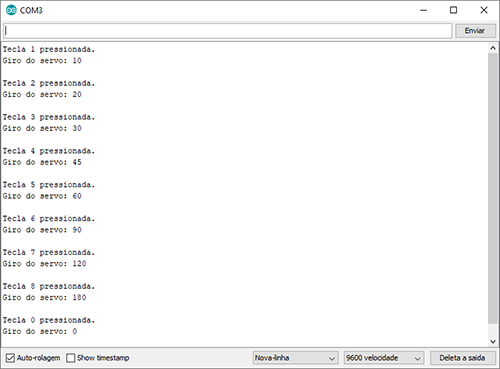Minimize the COM3 window

[x=423, y=10]
